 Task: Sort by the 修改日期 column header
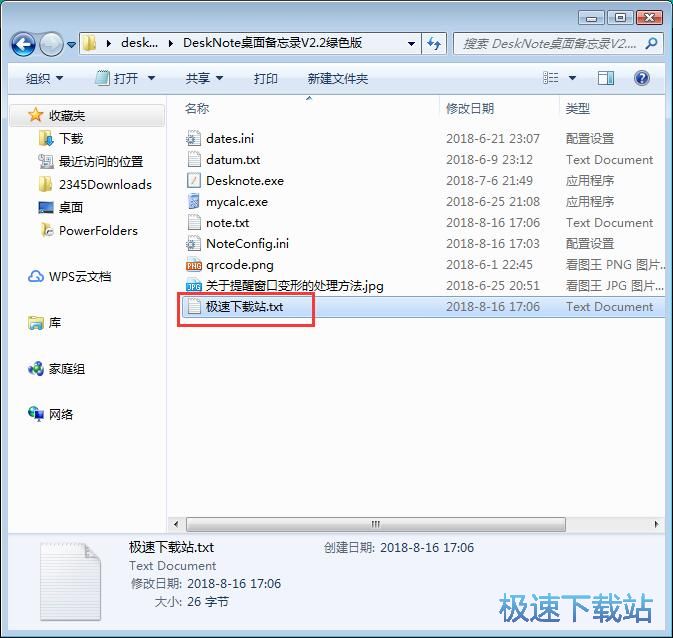[470, 108]
